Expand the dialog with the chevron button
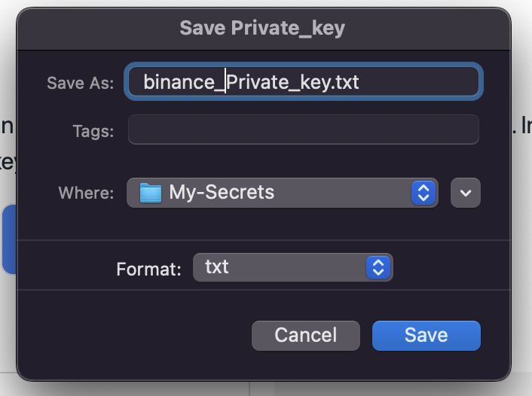The height and width of the screenshot is (396, 532). click(465, 193)
